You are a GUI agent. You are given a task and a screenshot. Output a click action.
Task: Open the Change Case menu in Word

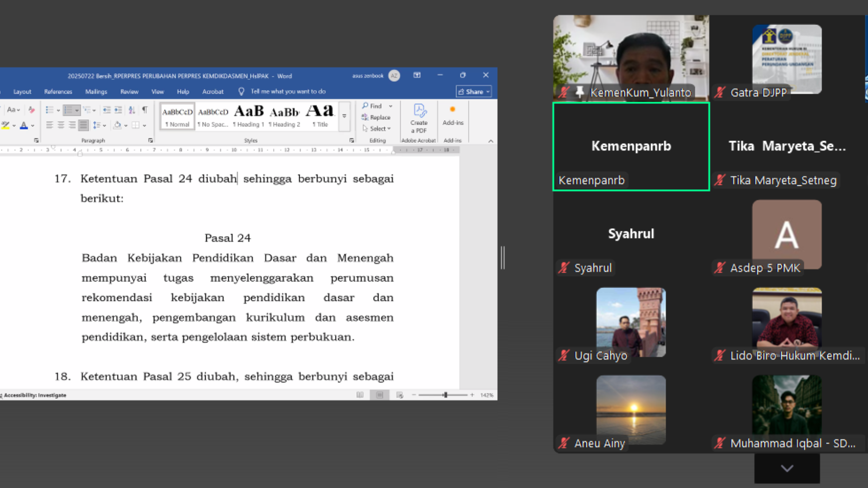coord(13,110)
